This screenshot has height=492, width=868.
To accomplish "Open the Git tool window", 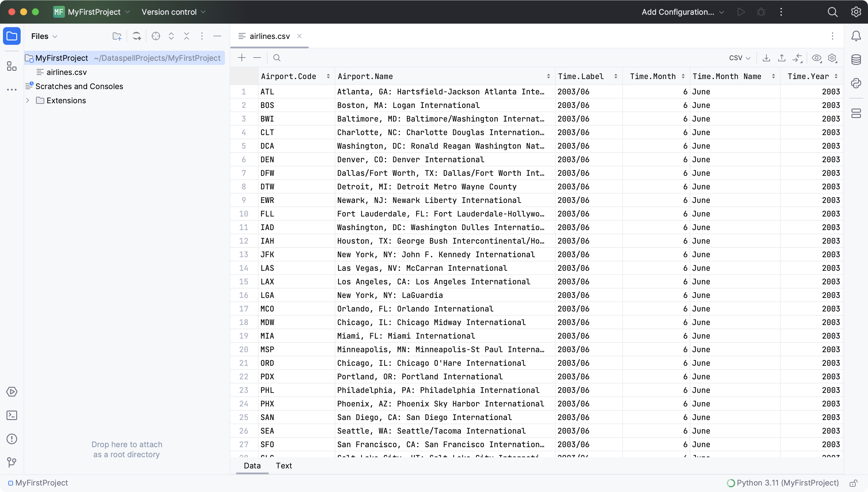I will pos(12,462).
